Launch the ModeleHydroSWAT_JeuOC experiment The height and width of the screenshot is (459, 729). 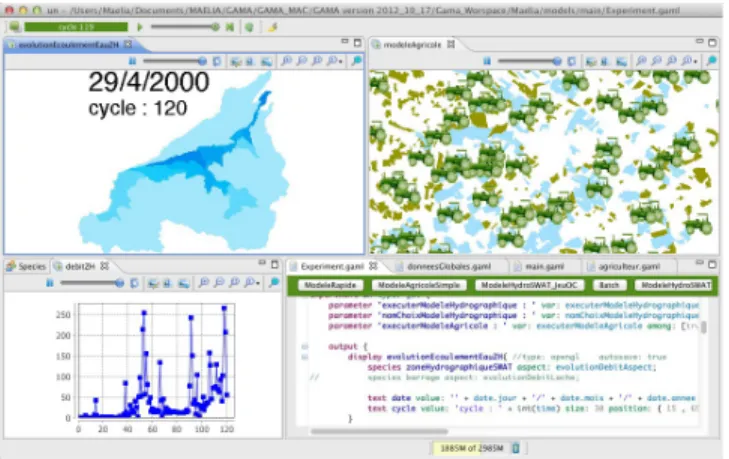(x=529, y=285)
